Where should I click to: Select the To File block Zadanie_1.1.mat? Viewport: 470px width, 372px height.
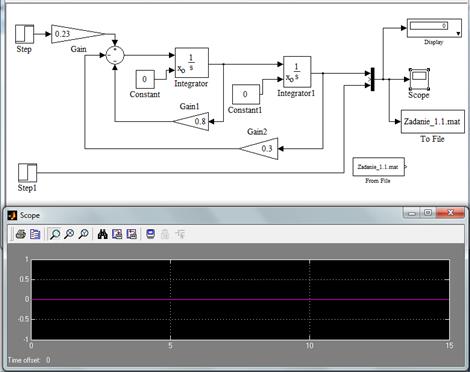click(x=433, y=122)
